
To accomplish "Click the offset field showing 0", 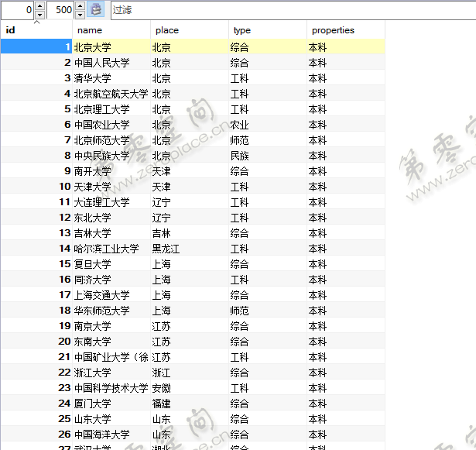I will coord(18,10).
